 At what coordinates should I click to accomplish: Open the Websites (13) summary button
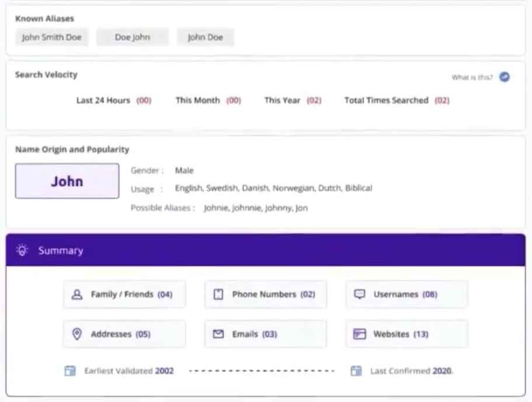(x=406, y=334)
